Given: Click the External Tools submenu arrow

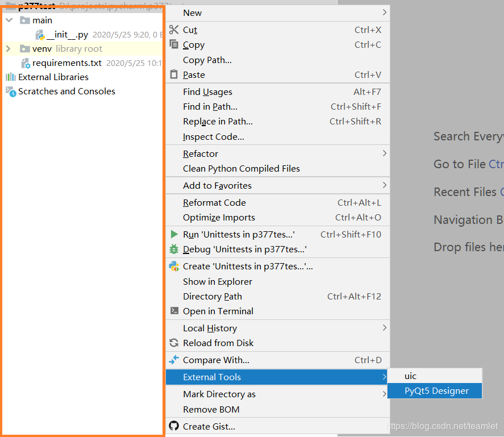Looking at the screenshot, I should [x=385, y=377].
